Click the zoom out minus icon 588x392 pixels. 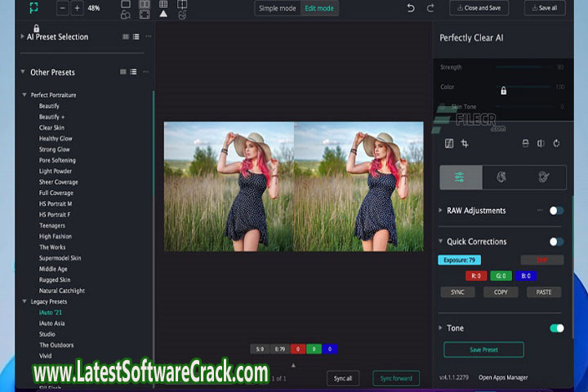pyautogui.click(x=64, y=8)
